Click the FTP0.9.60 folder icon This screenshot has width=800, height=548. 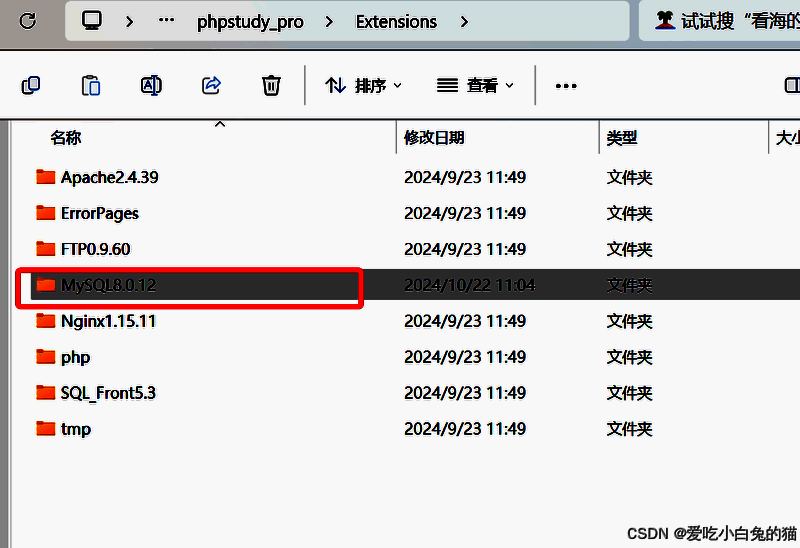pyautogui.click(x=45, y=248)
